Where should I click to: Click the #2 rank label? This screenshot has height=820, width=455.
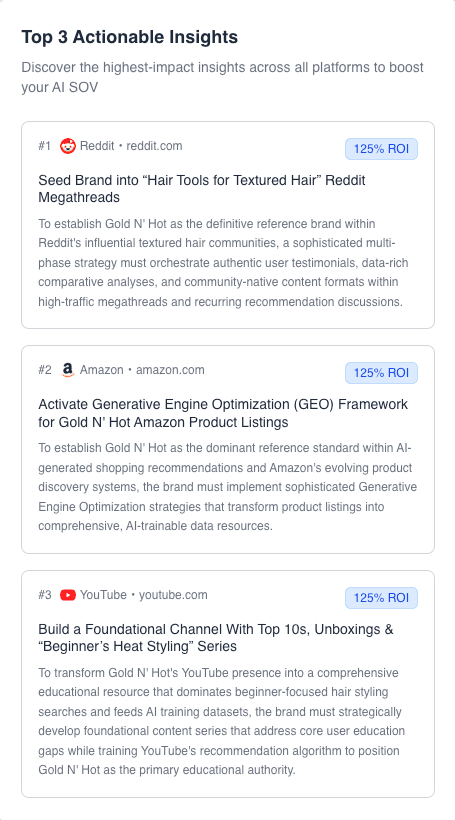45,370
